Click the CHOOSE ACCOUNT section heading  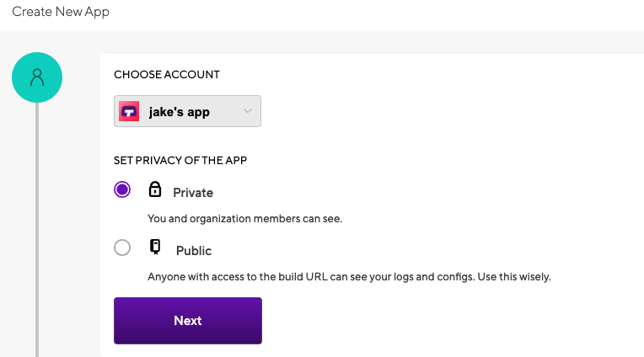pos(167,75)
